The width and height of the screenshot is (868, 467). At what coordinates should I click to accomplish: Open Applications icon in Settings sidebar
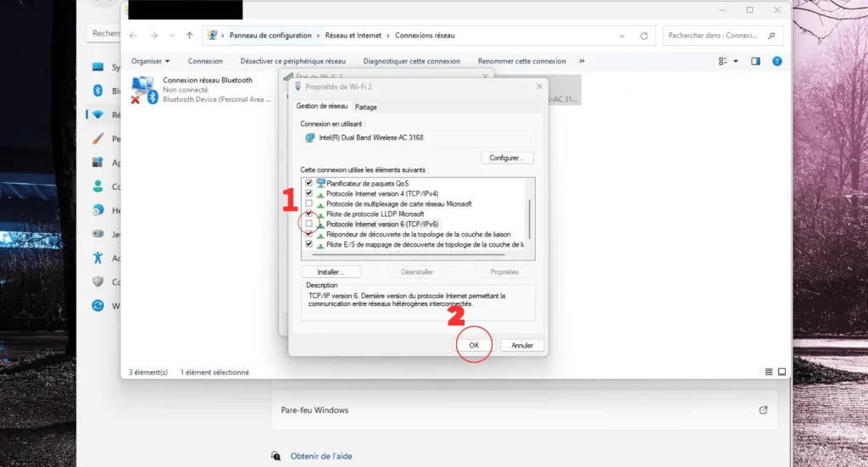[98, 162]
